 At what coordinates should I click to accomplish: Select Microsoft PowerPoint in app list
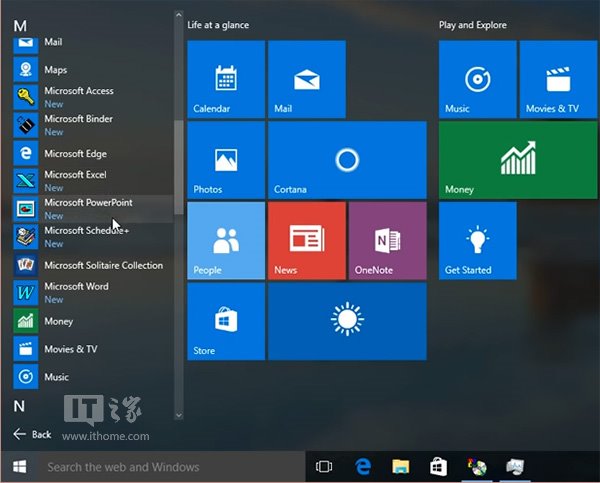coord(88,208)
